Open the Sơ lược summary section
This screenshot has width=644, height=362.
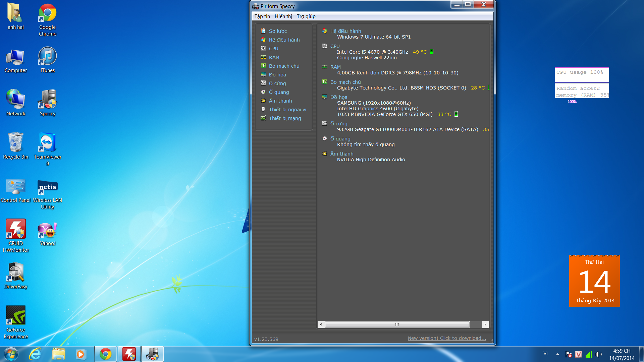(278, 31)
